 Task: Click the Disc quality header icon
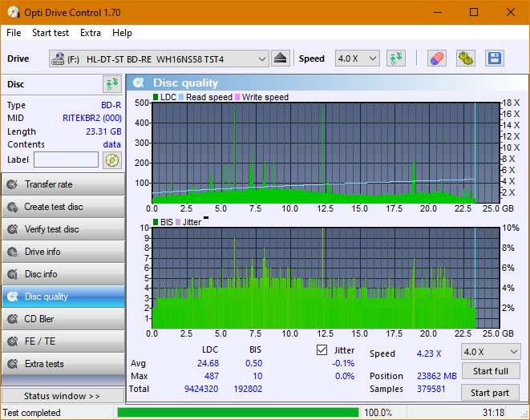pos(139,83)
